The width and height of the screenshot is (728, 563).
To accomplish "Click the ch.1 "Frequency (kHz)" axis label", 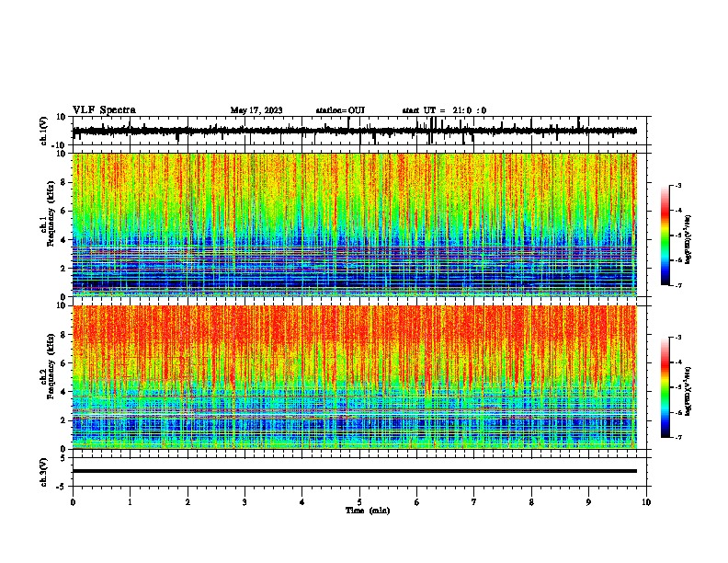I will [51, 213].
